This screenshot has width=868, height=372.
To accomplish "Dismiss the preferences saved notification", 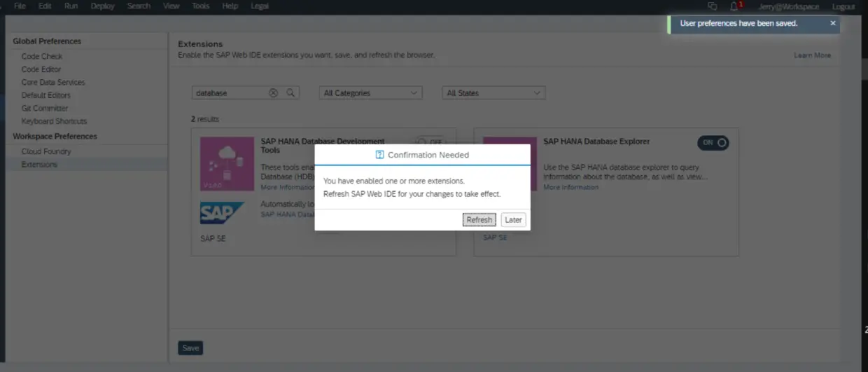I will pyautogui.click(x=833, y=23).
